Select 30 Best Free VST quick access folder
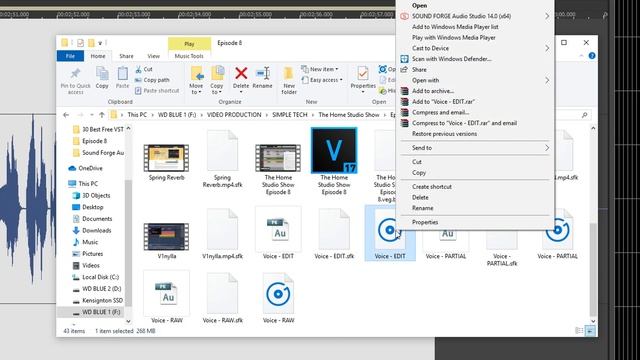Viewport: 640px width, 360px height. tap(98, 129)
